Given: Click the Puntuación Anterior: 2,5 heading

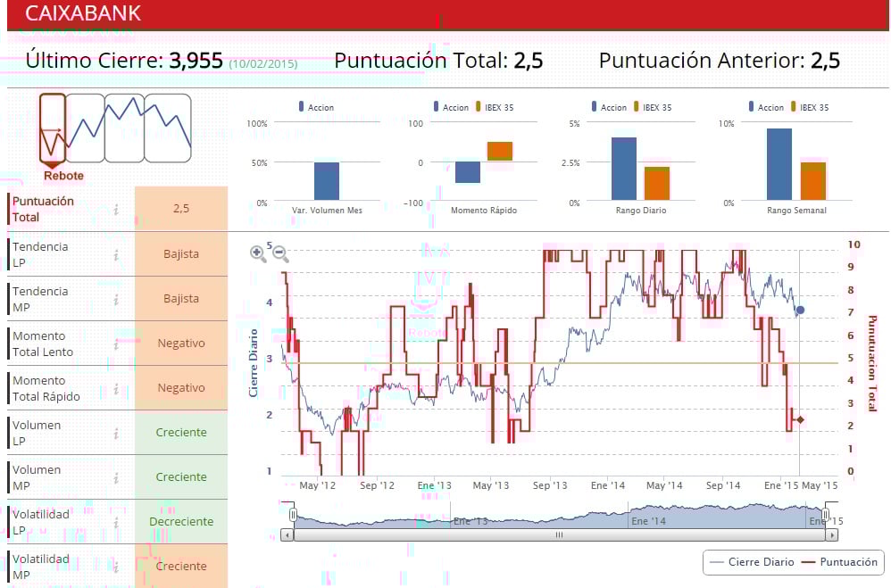Looking at the screenshot, I should tap(720, 60).
